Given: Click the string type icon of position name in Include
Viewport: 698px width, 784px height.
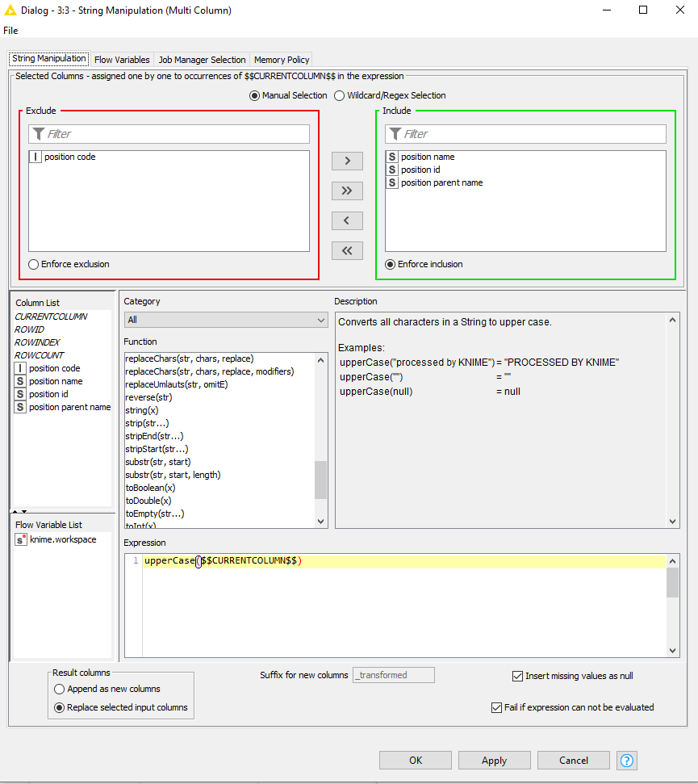Looking at the screenshot, I should 392,157.
